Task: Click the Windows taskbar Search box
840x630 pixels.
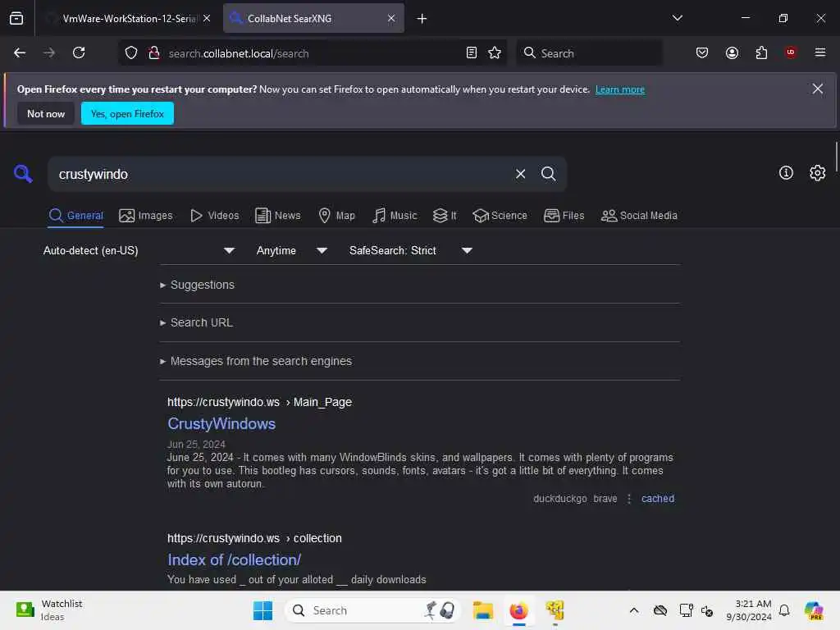Action: [x=373, y=610]
